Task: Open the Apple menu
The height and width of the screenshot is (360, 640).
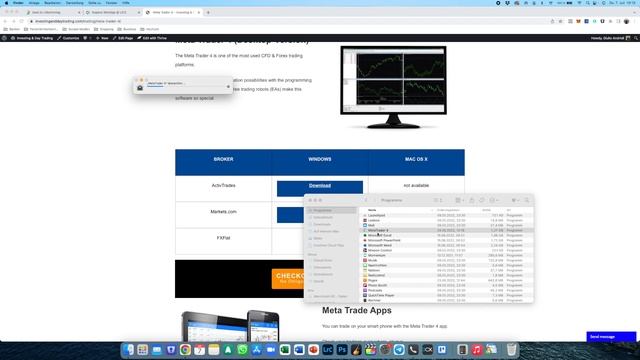Action: click(6, 3)
